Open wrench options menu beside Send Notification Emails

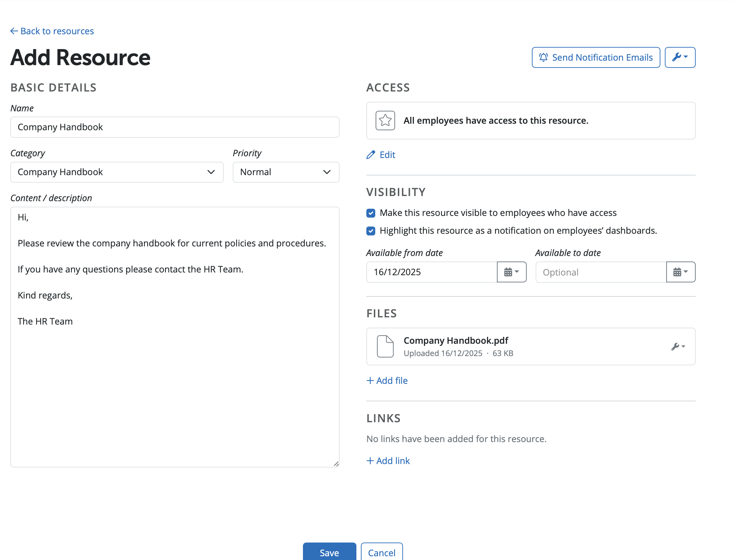680,57
